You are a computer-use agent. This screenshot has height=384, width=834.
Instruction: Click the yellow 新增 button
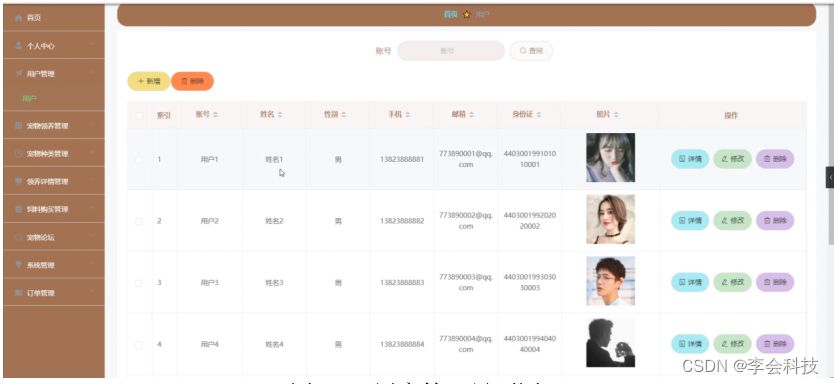click(x=149, y=81)
